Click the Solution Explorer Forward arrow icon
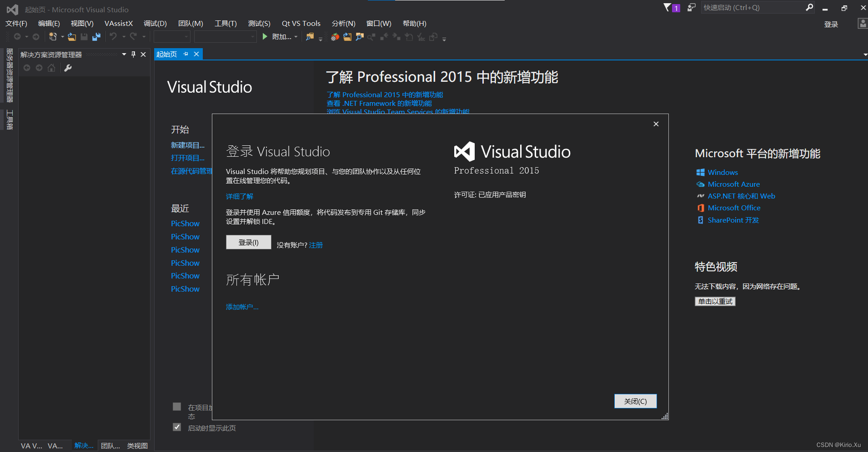Screen dimensions: 868x452 tap(39, 68)
